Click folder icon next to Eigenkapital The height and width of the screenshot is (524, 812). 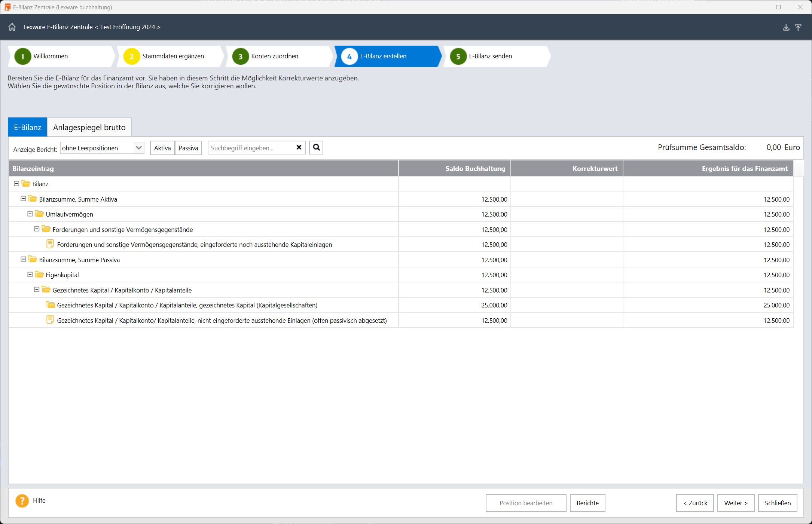tap(39, 275)
